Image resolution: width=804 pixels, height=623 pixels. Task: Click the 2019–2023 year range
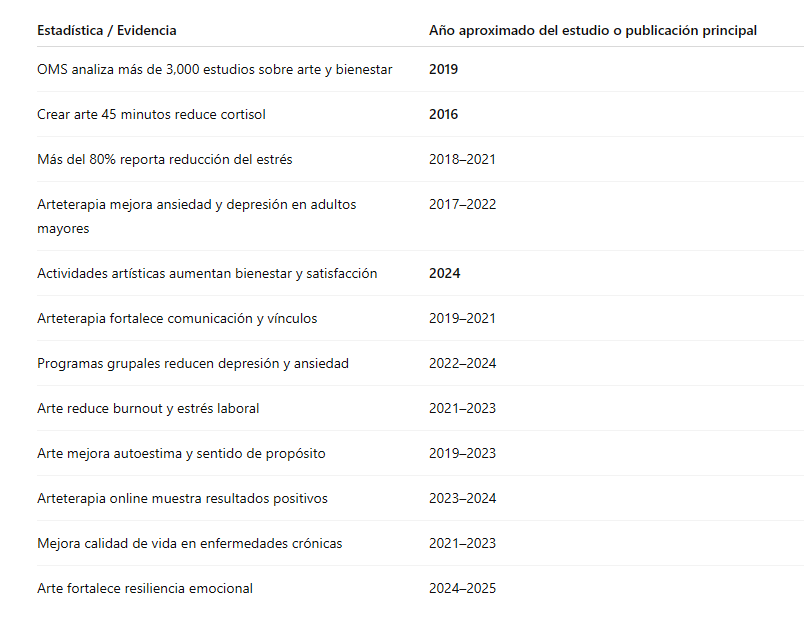click(x=463, y=453)
